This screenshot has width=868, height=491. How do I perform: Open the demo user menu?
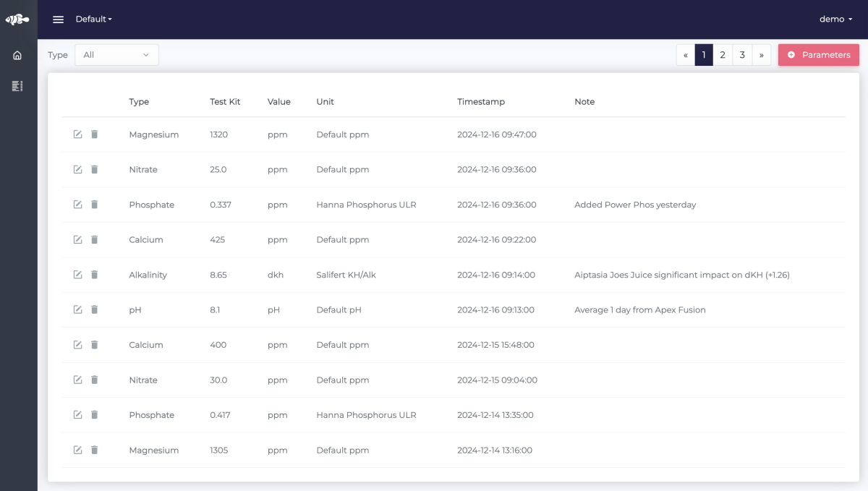coord(836,20)
